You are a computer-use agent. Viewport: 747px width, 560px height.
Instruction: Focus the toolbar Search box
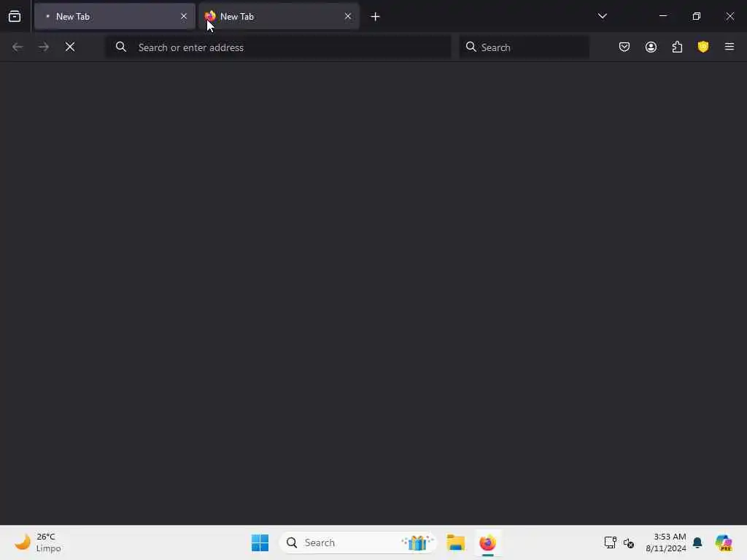point(524,47)
